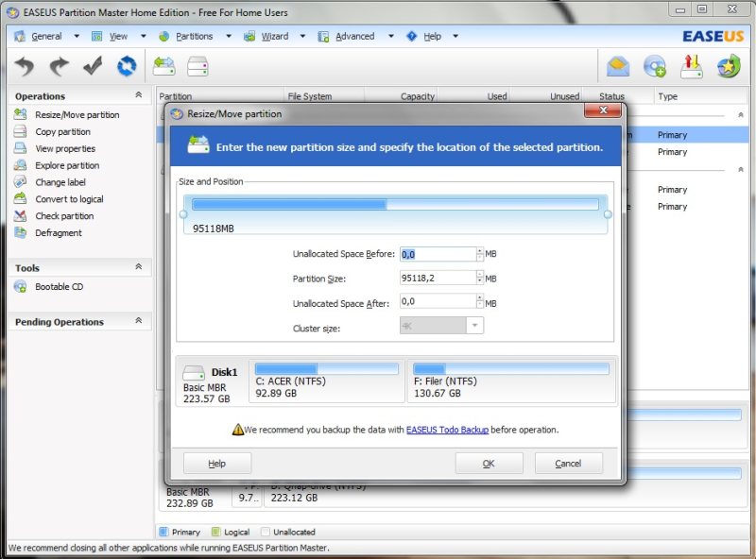Click Check partition in the sidebar

[x=64, y=216]
